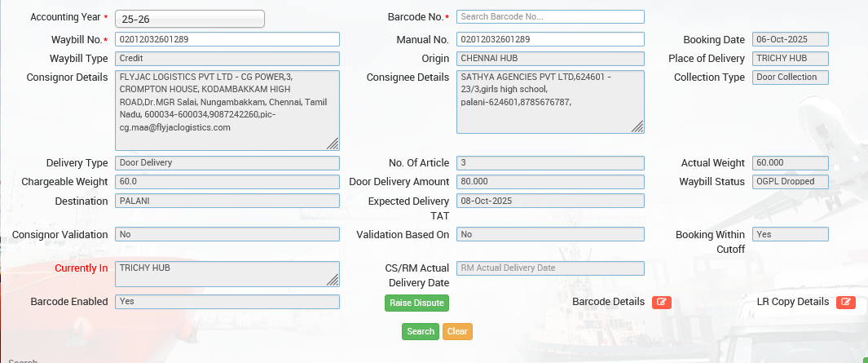Click the green Search button
The height and width of the screenshot is (363, 868).
click(421, 332)
